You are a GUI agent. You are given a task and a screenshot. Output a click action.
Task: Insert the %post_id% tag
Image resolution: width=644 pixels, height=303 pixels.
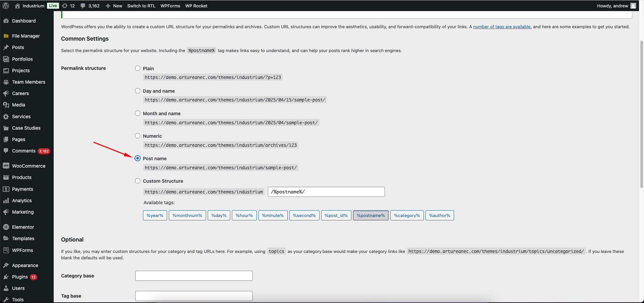(336, 215)
